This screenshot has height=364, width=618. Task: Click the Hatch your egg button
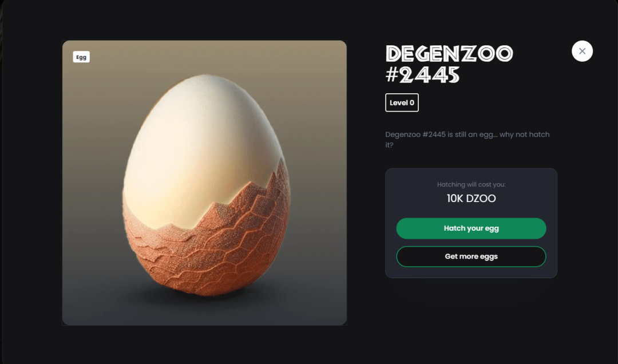pos(471,228)
